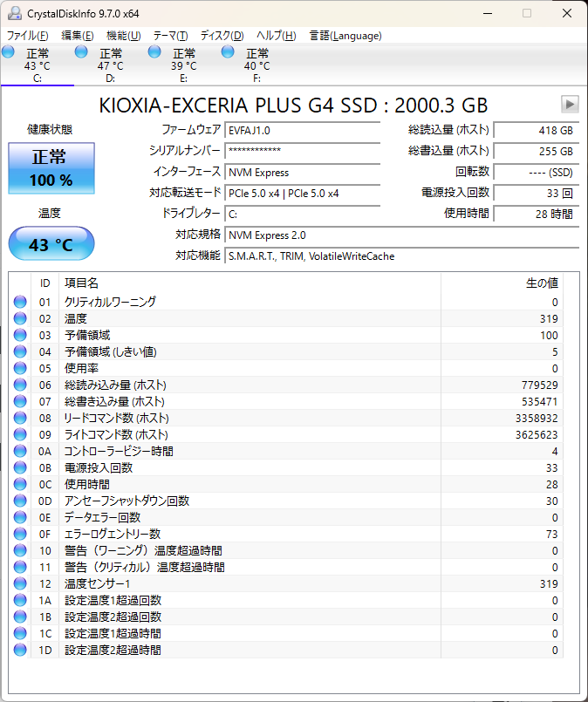Click the status icon for 設定温度2超過時間

(20, 650)
